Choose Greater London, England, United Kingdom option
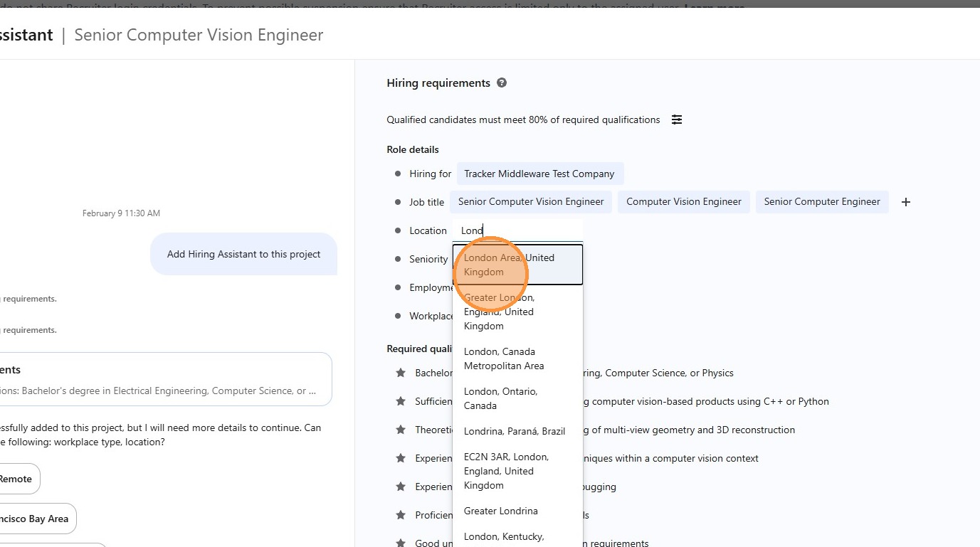 pos(517,312)
